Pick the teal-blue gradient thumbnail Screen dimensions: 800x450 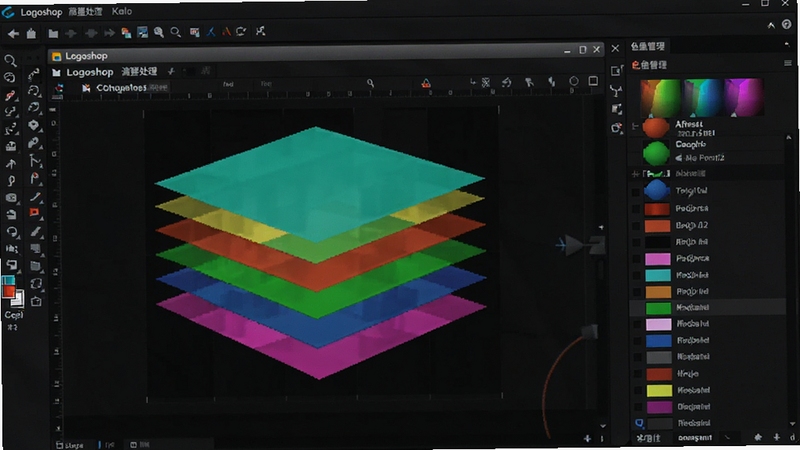tap(703, 97)
